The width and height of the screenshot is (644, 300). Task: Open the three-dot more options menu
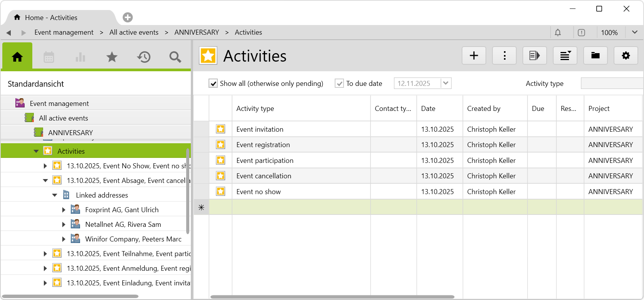point(504,56)
